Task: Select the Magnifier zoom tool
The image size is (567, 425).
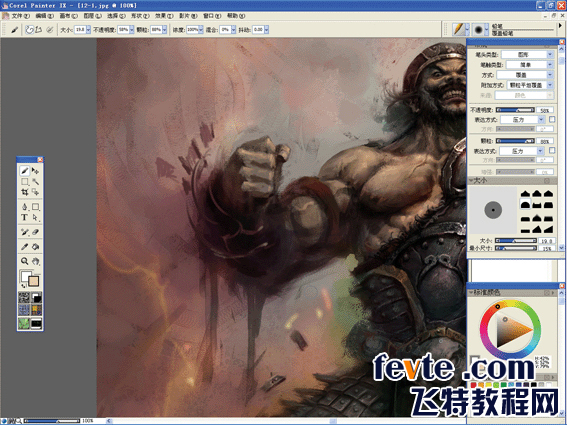Action: point(25,261)
